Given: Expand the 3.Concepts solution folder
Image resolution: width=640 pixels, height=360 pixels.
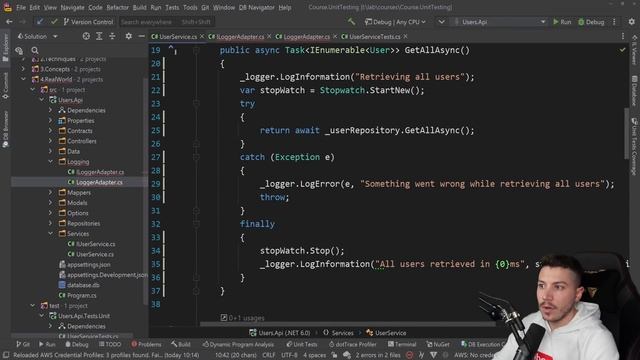Looking at the screenshot, I should click(23, 69).
